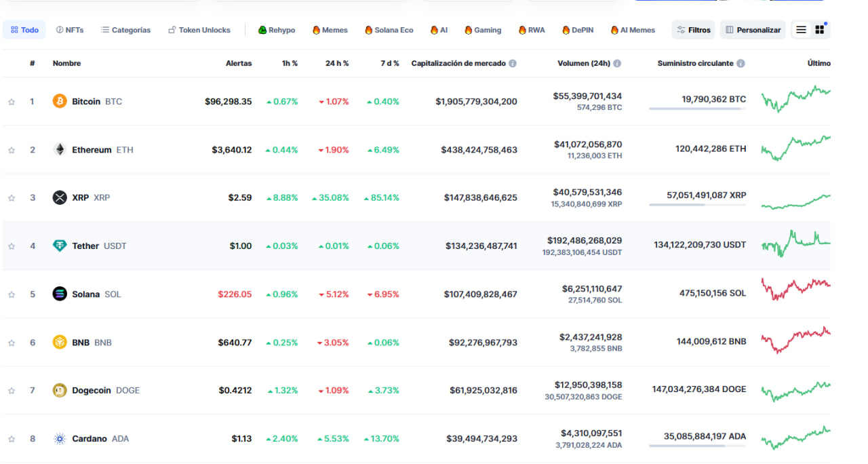Filter by Memes category

tap(330, 30)
